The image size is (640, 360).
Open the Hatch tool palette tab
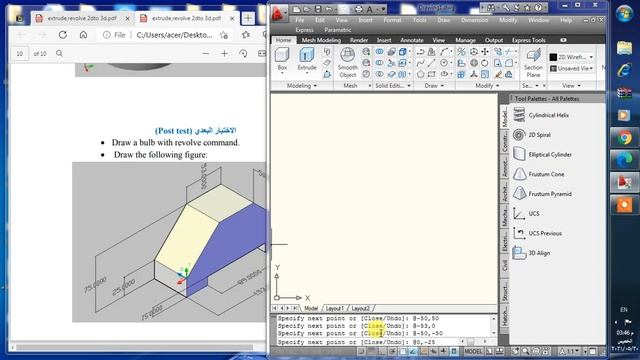tap(504, 317)
